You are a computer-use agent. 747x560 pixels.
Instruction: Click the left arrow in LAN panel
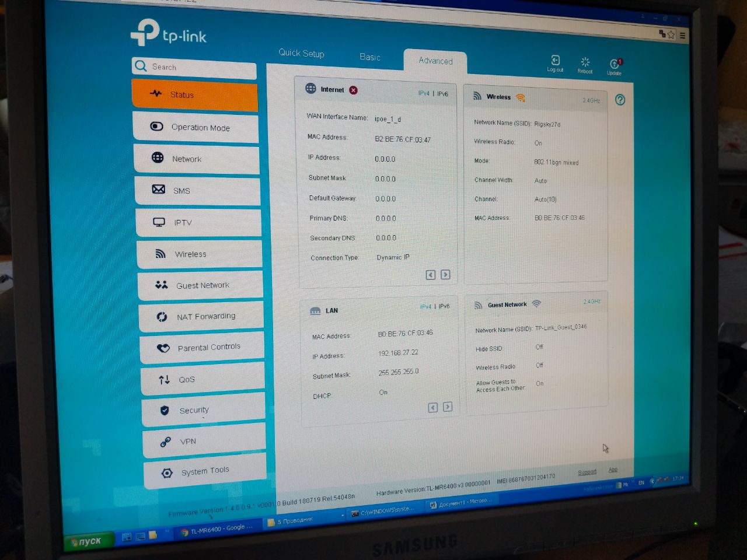point(433,407)
